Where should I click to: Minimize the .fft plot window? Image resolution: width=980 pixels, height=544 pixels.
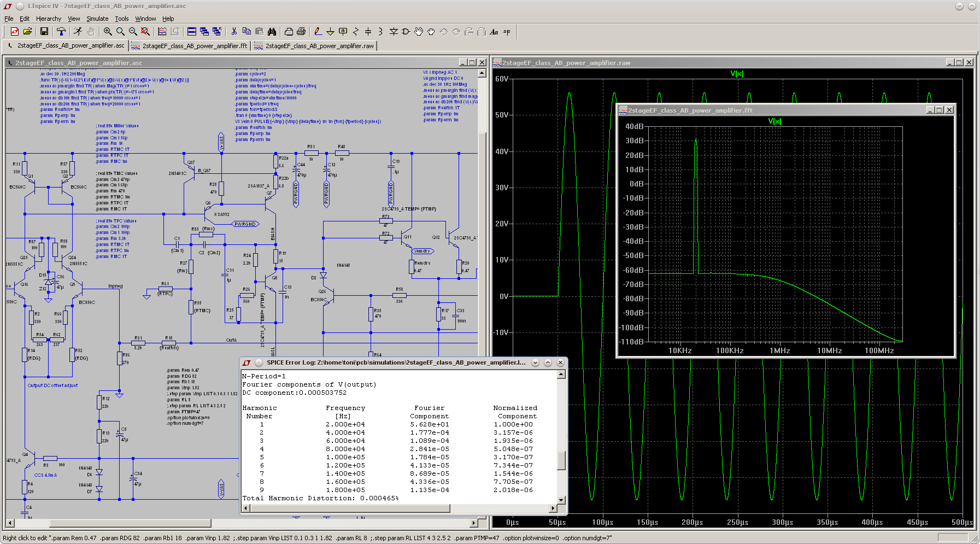(x=930, y=110)
